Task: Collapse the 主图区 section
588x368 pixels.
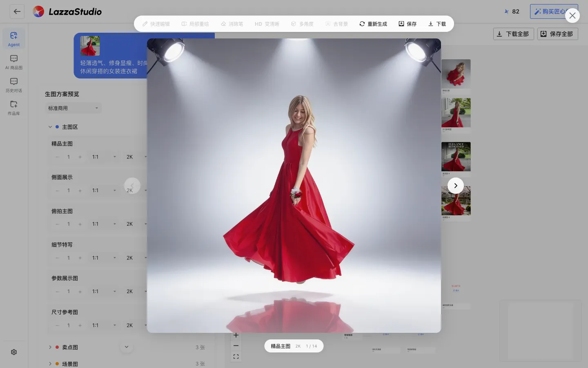Action: coord(50,127)
